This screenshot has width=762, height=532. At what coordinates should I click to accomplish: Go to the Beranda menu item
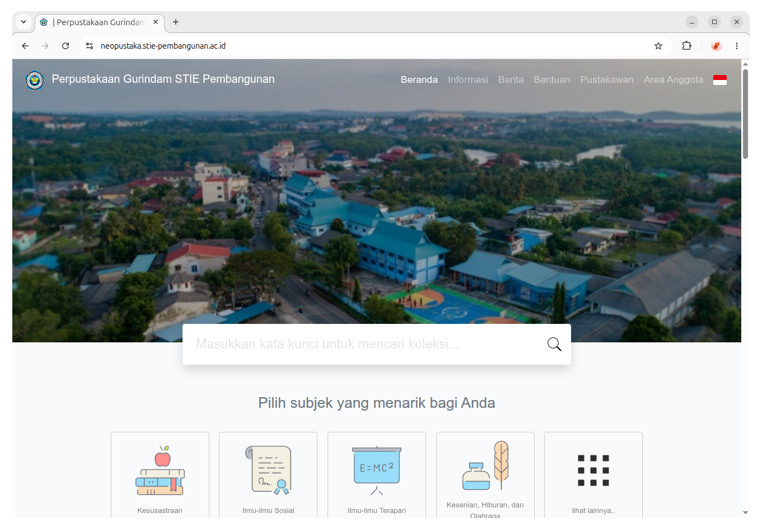419,80
